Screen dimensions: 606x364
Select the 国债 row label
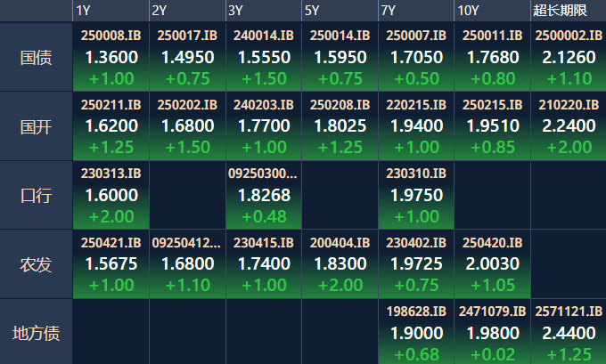[x=36, y=58]
